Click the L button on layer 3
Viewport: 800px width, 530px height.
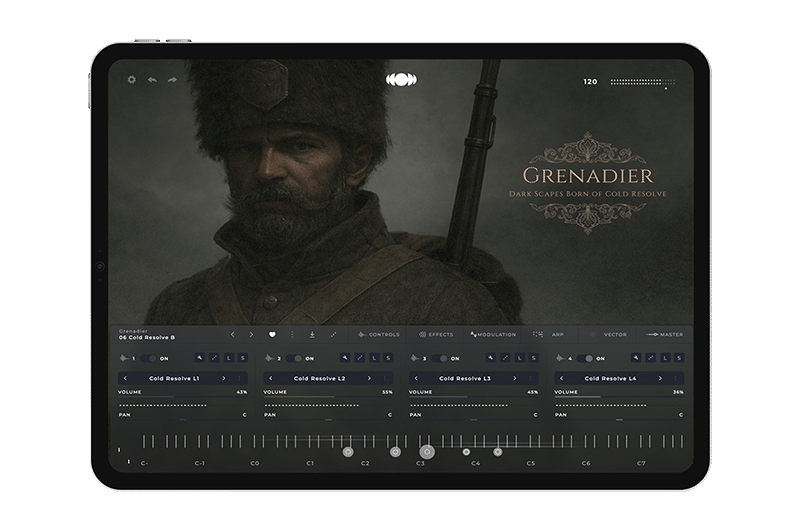[520, 358]
